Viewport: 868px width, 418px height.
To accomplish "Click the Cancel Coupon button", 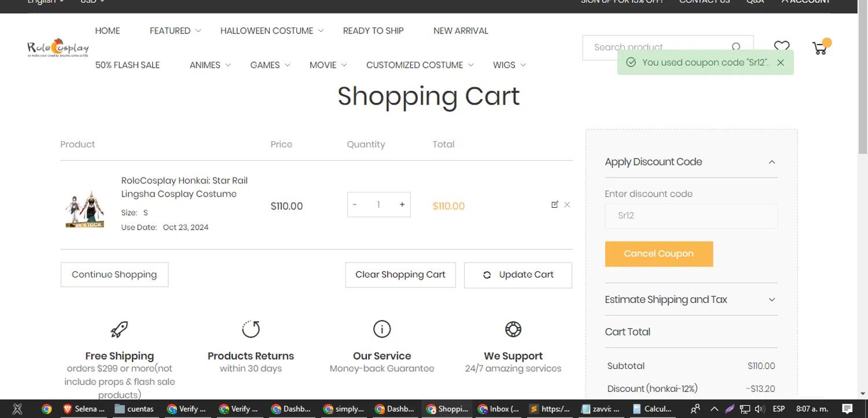I will click(659, 254).
